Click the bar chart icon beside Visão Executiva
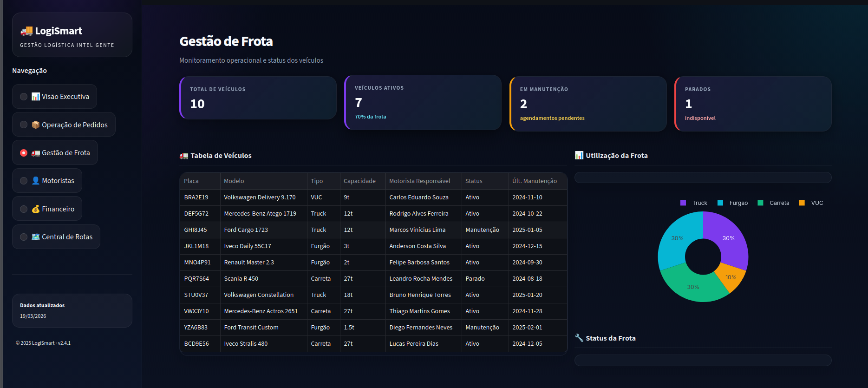868x388 pixels. [x=36, y=97]
